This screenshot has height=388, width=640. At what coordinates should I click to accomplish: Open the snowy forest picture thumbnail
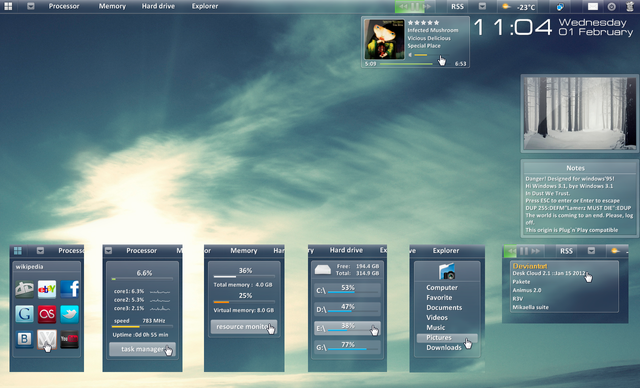[x=580, y=113]
